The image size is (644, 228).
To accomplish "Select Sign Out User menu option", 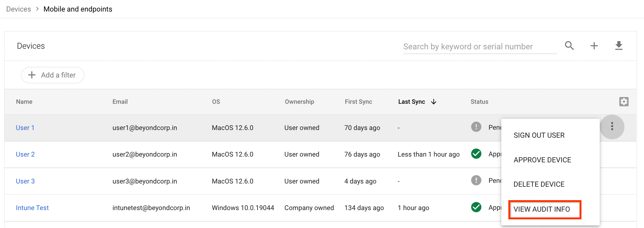I will (x=539, y=135).
